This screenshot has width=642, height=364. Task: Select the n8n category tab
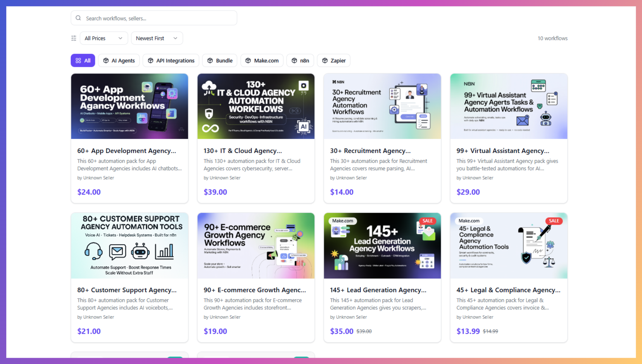coord(300,60)
